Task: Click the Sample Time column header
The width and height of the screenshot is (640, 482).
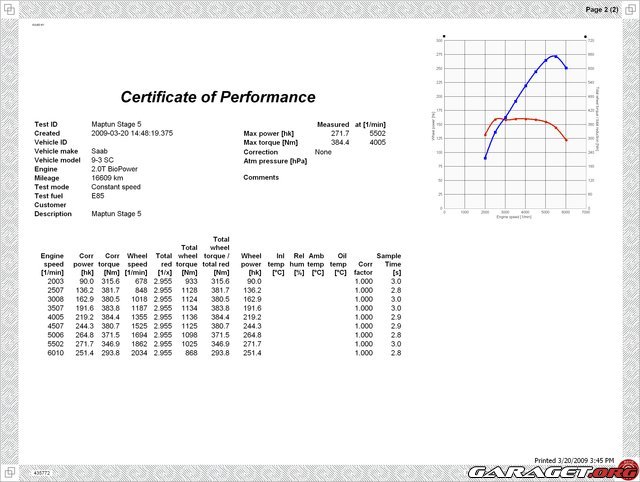Action: [390, 264]
